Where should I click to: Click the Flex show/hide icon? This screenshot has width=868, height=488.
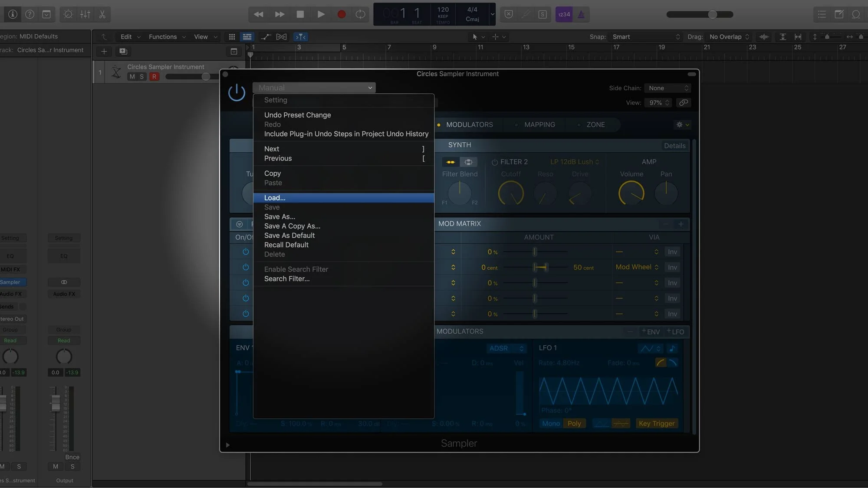click(281, 37)
